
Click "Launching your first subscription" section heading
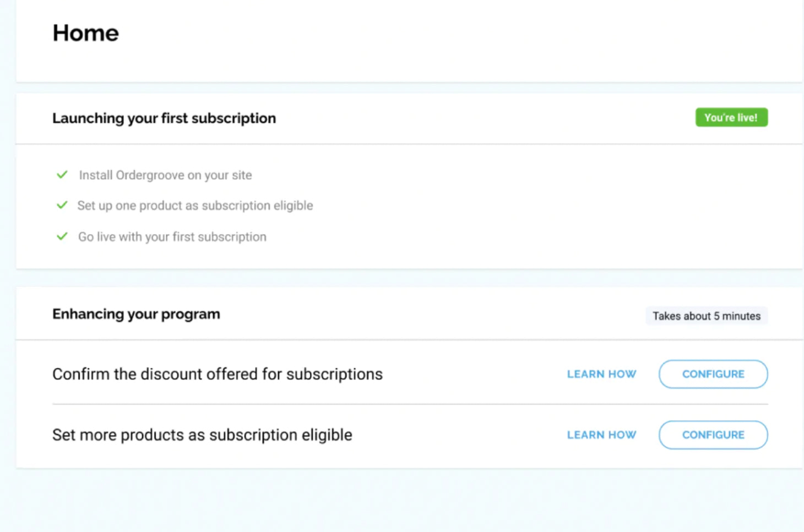(x=164, y=118)
